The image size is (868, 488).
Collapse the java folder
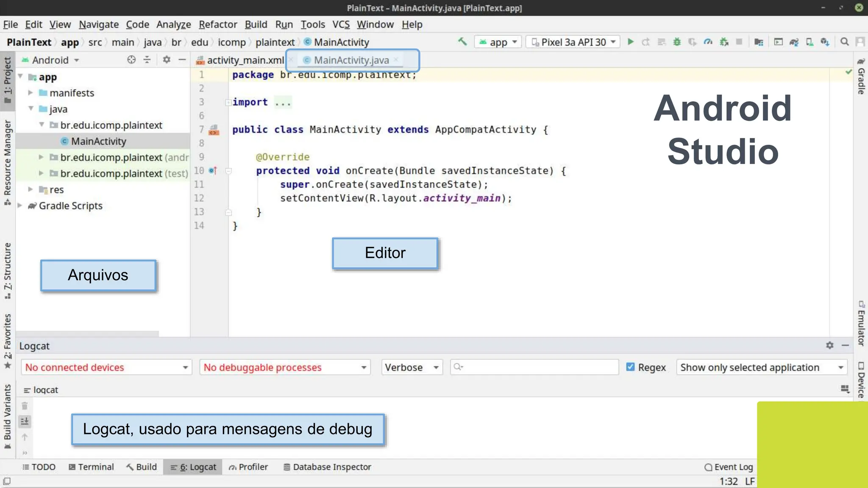(x=31, y=108)
